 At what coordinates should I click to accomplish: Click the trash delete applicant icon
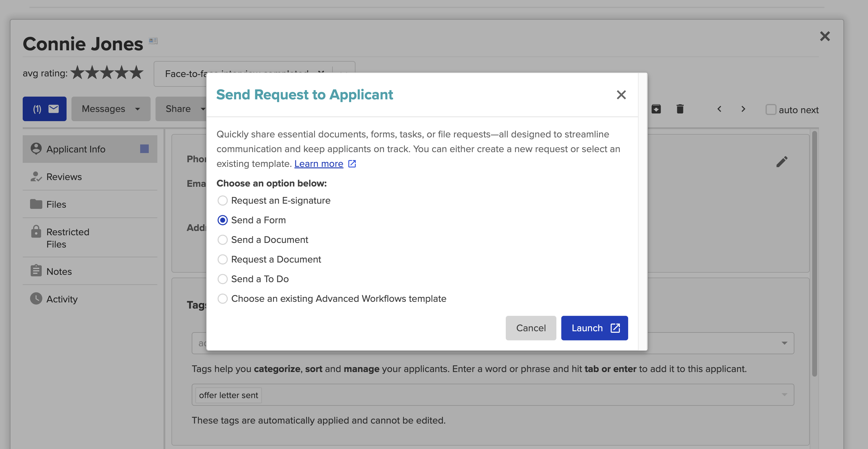680,109
